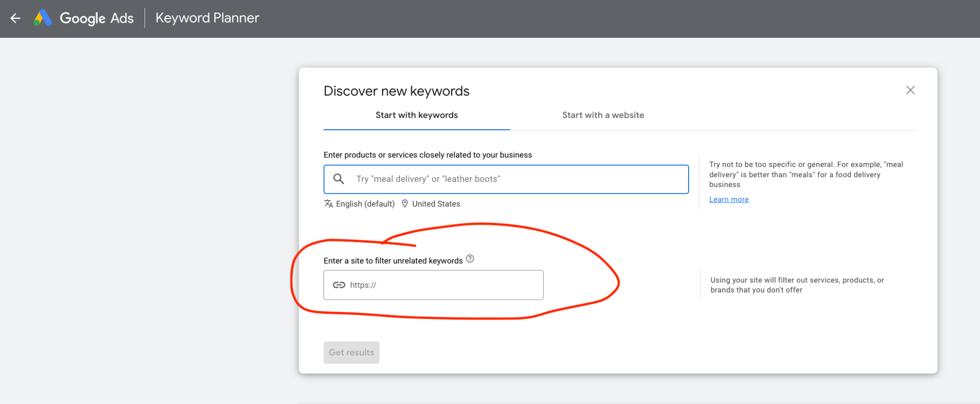
Task: Show help for filter unrelated keywords
Action: tap(470, 259)
